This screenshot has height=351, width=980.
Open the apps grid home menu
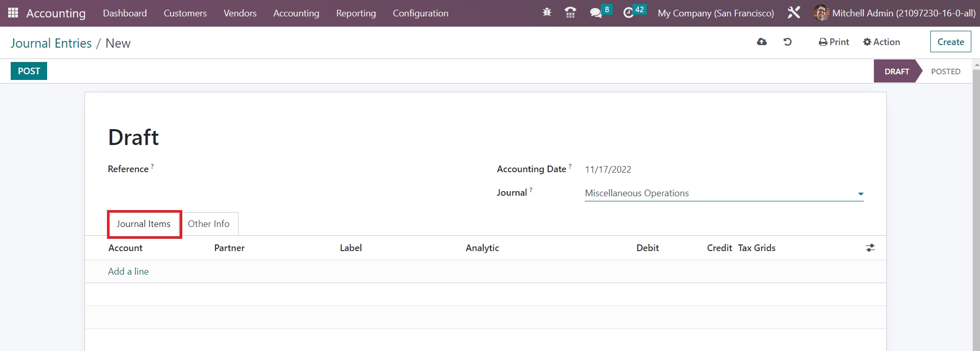pos(13,13)
